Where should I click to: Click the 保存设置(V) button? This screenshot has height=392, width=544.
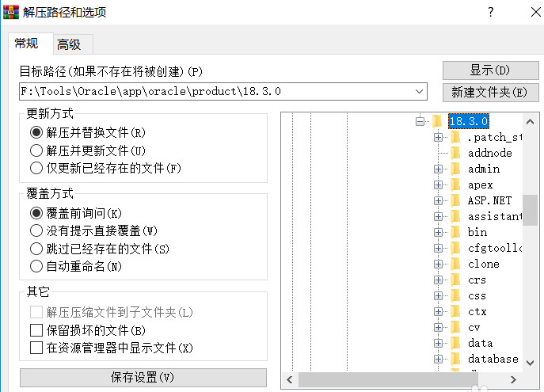(143, 377)
